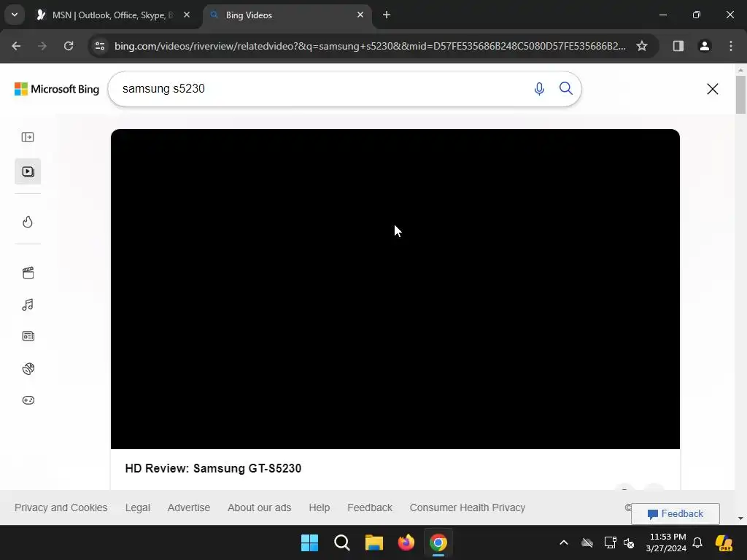Close the MSN Outlook tab
The width and height of the screenshot is (747, 560).
click(x=187, y=15)
